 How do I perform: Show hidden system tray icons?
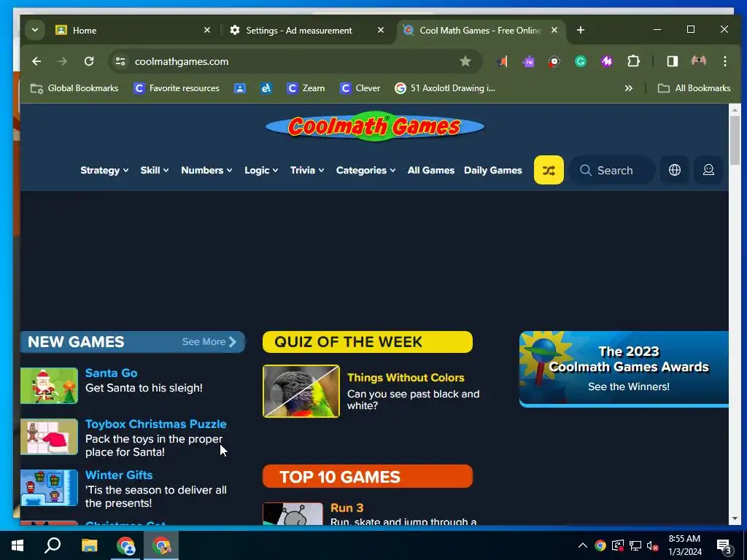[x=582, y=545]
